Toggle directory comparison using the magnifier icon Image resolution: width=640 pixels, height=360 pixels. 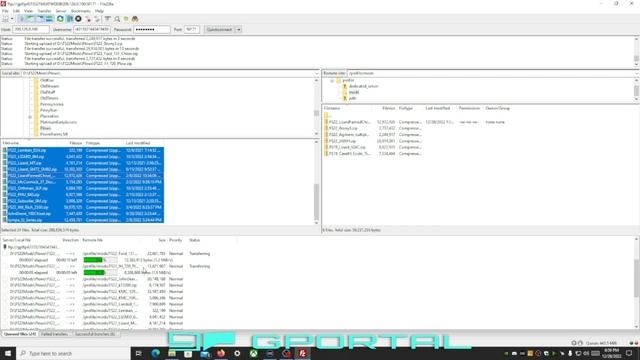pos(117,19)
